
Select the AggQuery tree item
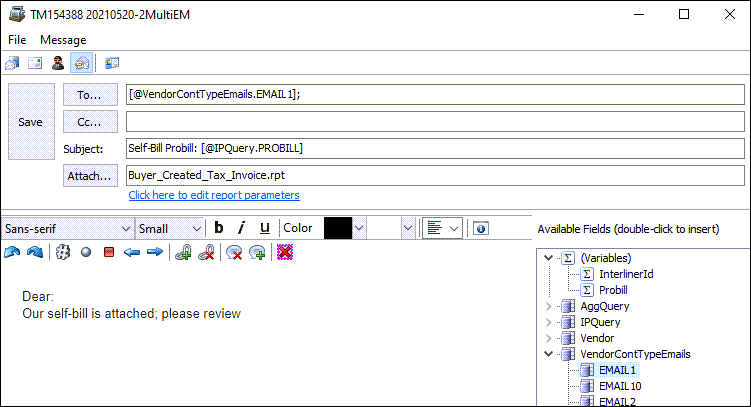coord(604,306)
